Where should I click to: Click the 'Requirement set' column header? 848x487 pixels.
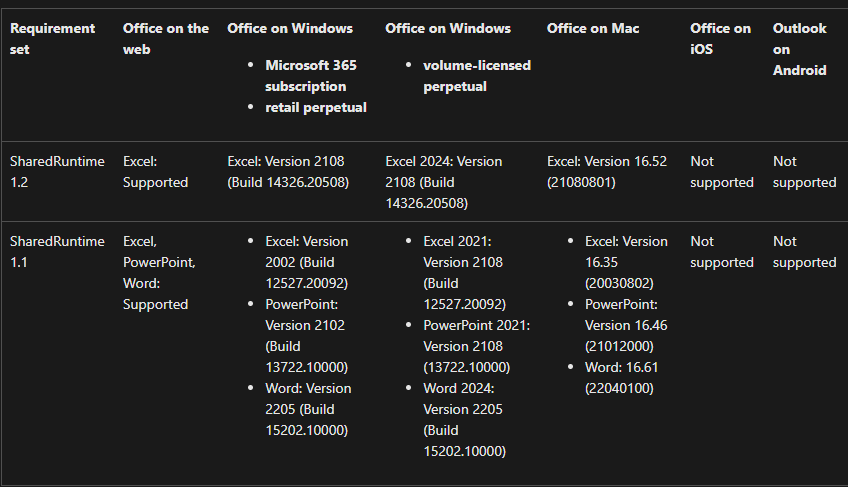point(52,38)
